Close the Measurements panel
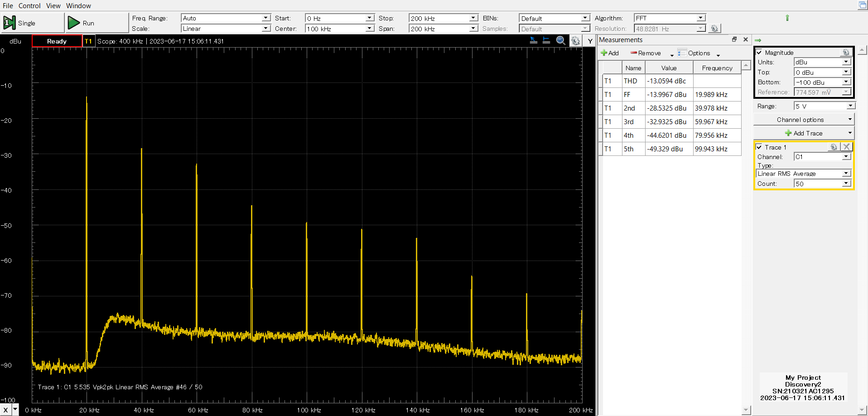The height and width of the screenshot is (416, 868). click(x=746, y=39)
